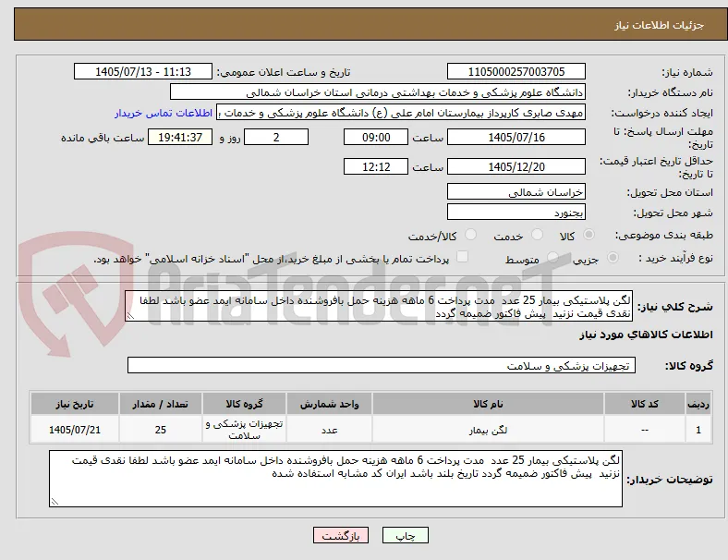Click the تاریخ نیاز column header

[75, 404]
